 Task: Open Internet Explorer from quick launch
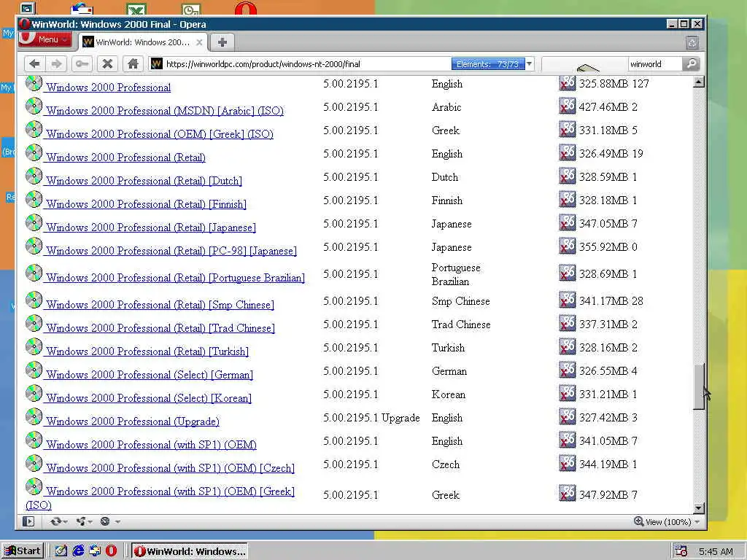(x=78, y=551)
